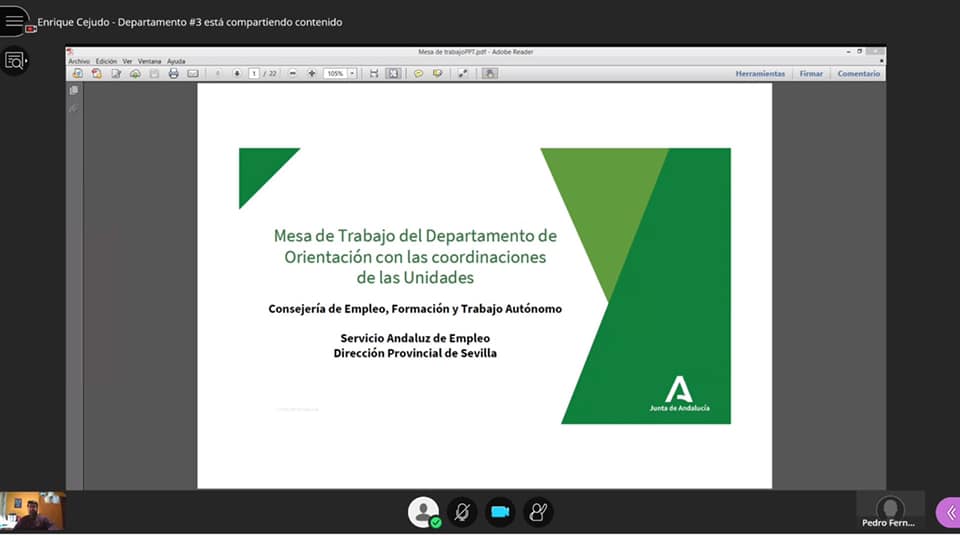Open the shared content panel icon
960x536 pixels.
[x=14, y=61]
